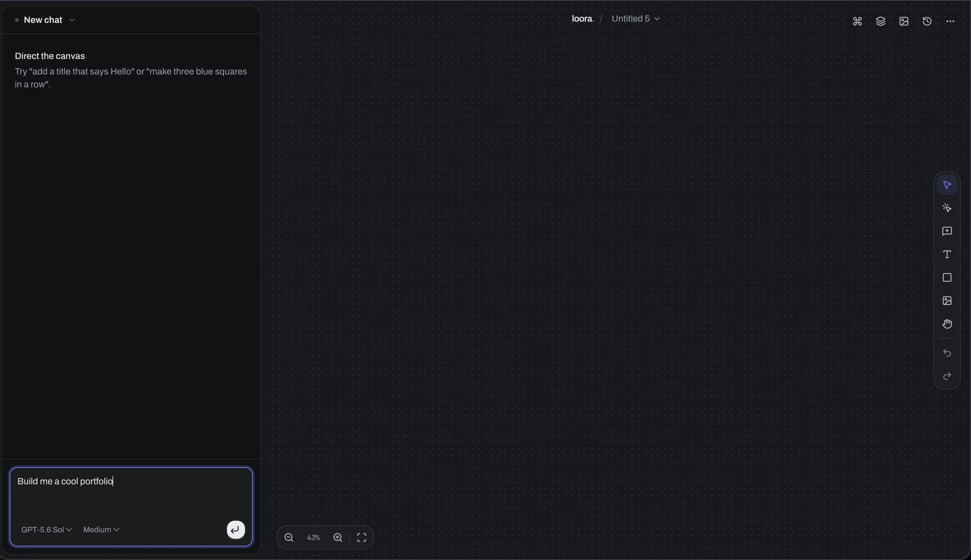This screenshot has width=971, height=560.
Task: Open the Untitled 5 file dropdown
Action: point(635,19)
